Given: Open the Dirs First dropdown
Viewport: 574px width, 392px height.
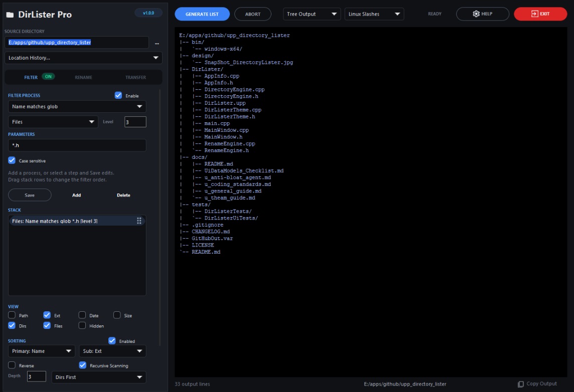Looking at the screenshot, I should 98,377.
